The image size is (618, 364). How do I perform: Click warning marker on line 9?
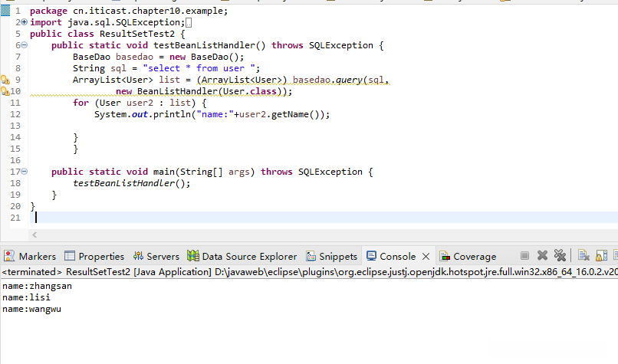coord(5,80)
